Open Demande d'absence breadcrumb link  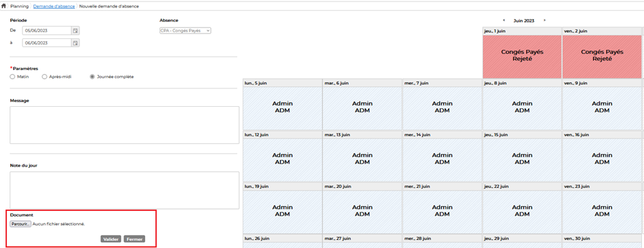(x=54, y=7)
